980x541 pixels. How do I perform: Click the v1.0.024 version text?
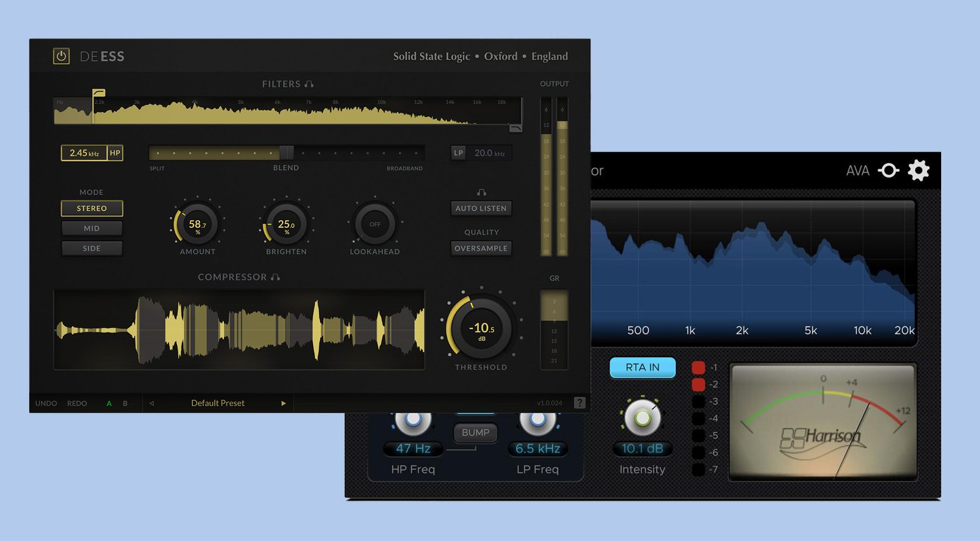tap(550, 403)
